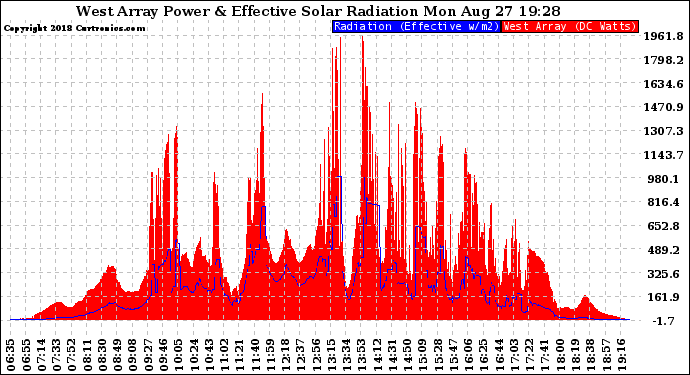Select the 1798.2 y-axis label
Viewport: 690px width, 375px height.
coord(664,60)
